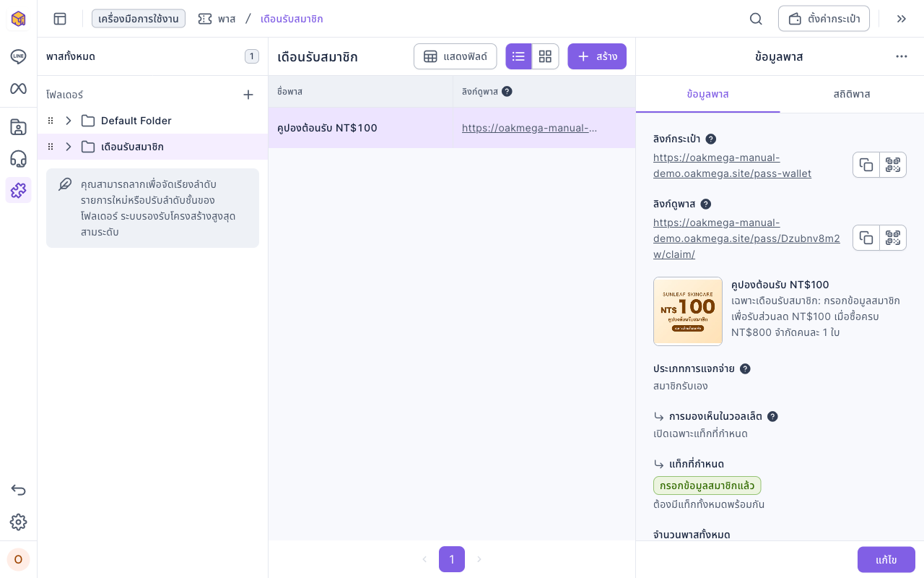Click the puzzle piece extensions icon
The image size is (924, 578).
[x=18, y=190]
